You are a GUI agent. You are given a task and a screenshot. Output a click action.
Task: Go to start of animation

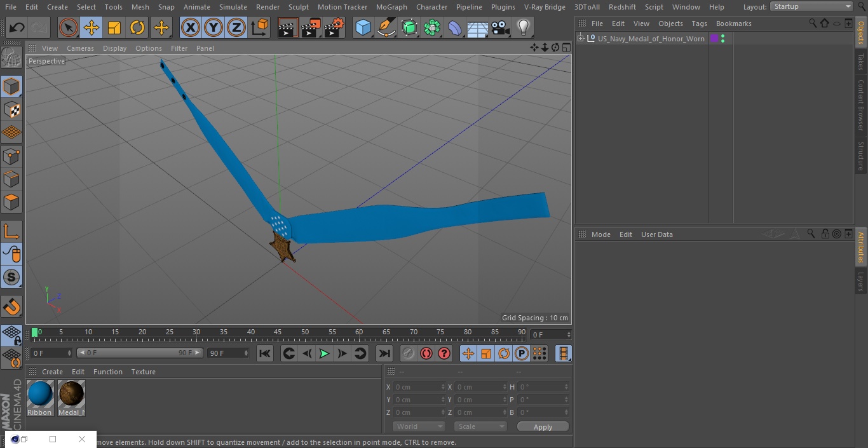pyautogui.click(x=265, y=353)
